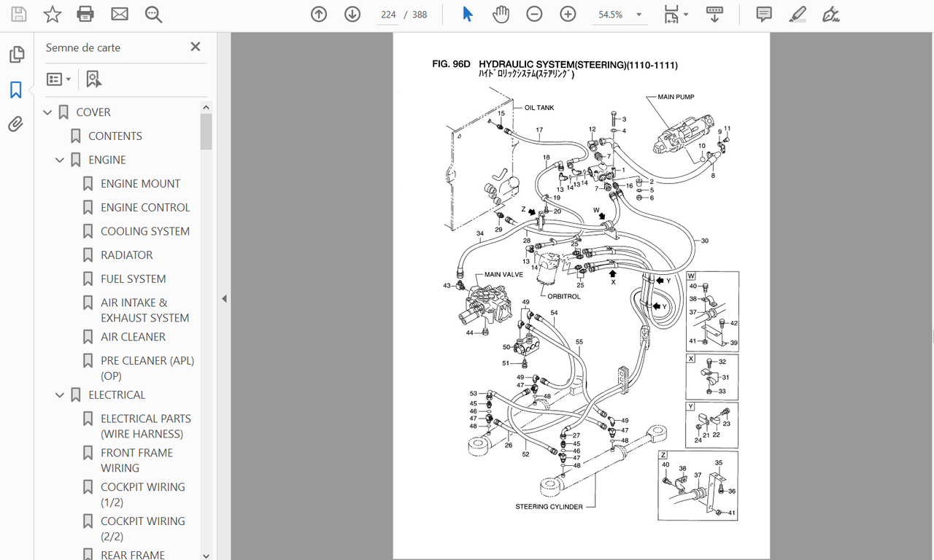This screenshot has width=934, height=560.
Task: Open AIR CLEANER bookmark
Action: pos(134,336)
